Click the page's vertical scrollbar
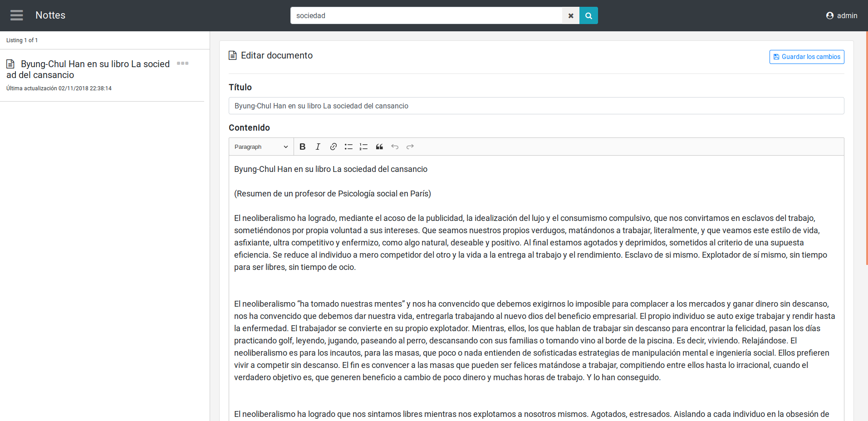 point(867,148)
